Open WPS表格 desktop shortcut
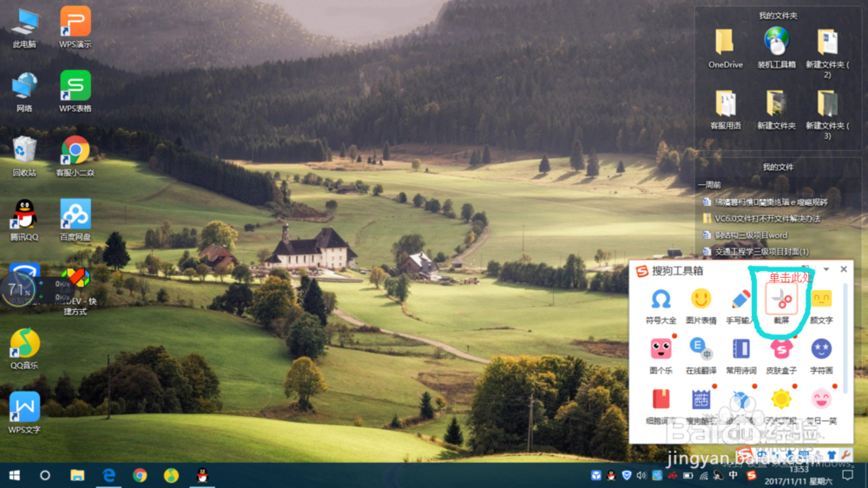Screen dimensions: 868x488 pyautogui.click(x=76, y=92)
